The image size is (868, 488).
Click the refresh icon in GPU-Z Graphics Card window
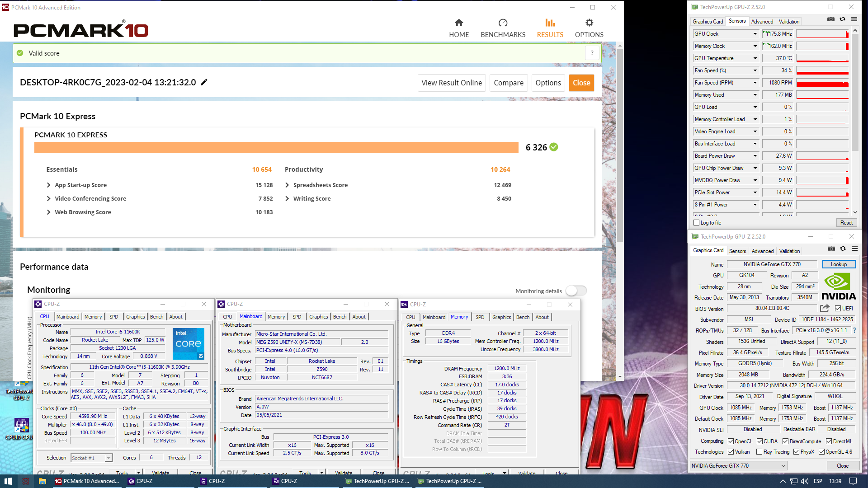(843, 249)
